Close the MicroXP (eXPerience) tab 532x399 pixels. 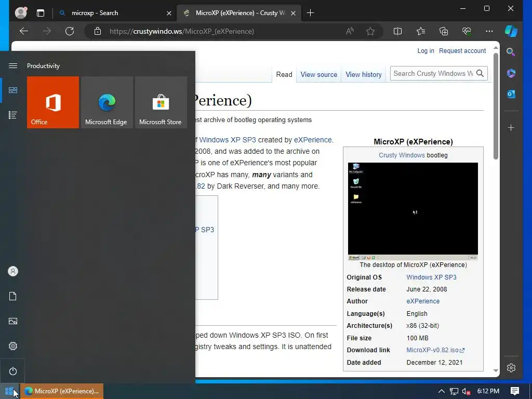click(x=294, y=13)
